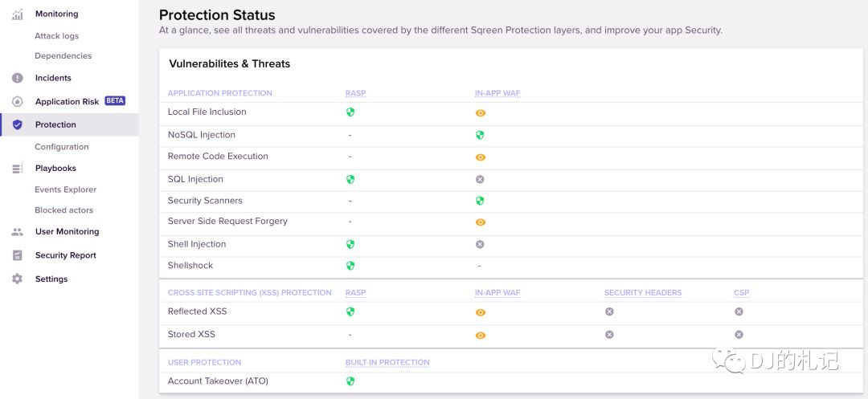Click green RASP shield for Local File Inclusion
868x399 pixels.
[x=350, y=112]
